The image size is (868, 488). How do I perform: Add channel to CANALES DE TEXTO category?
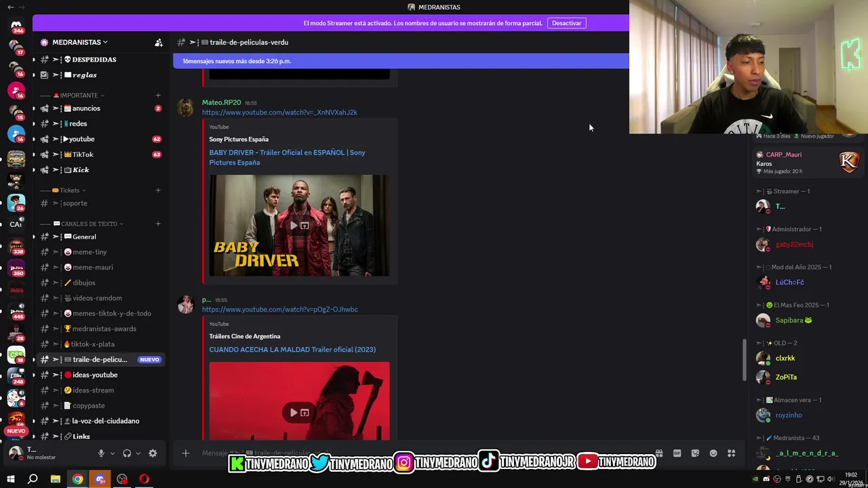click(158, 224)
